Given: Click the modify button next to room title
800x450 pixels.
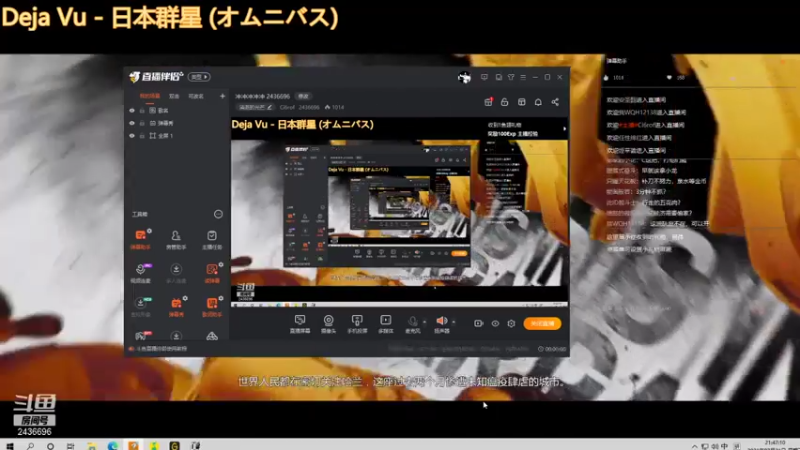Looking at the screenshot, I should point(303,96).
